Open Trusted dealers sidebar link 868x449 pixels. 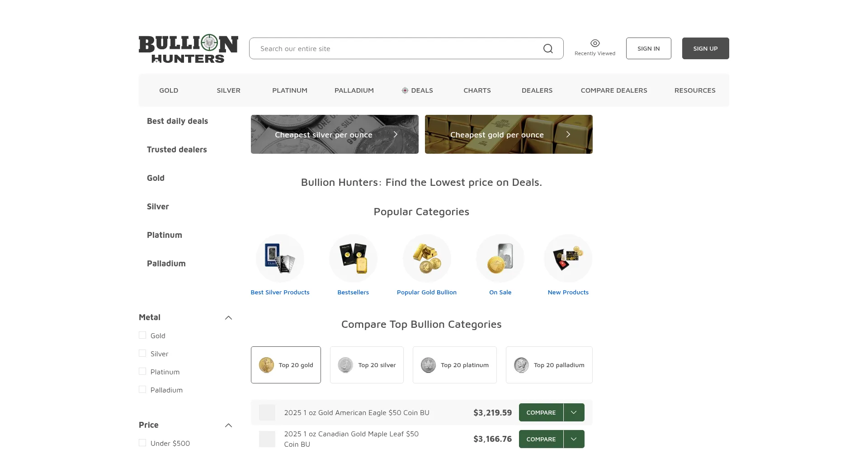click(x=177, y=150)
